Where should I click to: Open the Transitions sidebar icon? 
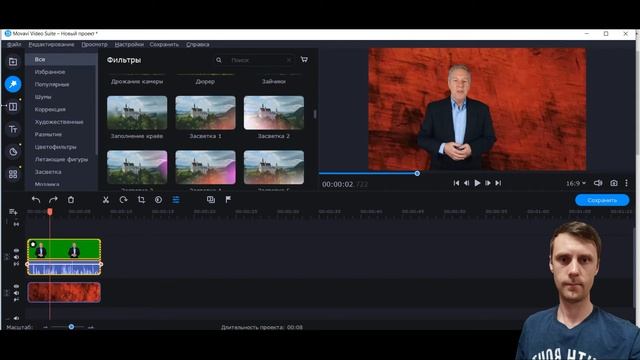pos(13,107)
